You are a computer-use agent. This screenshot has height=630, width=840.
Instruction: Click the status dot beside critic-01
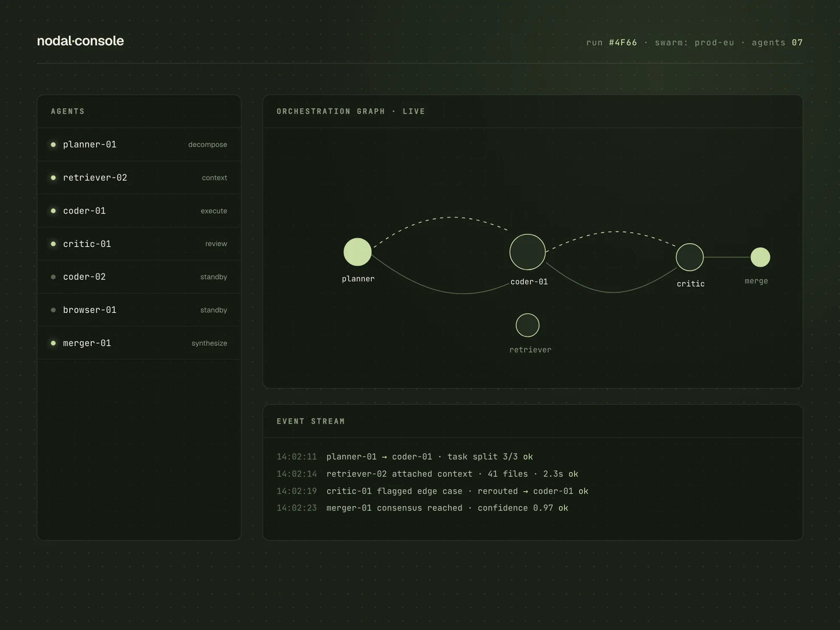click(53, 244)
